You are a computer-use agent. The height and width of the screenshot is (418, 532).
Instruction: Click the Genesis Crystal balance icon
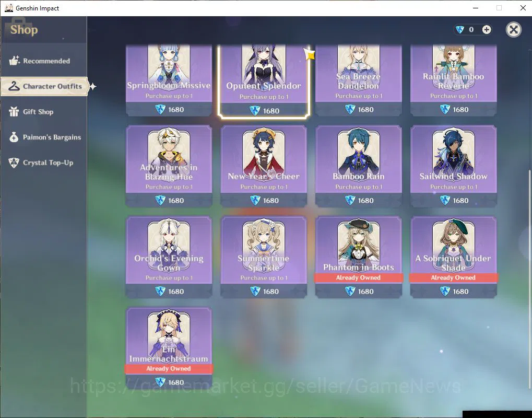point(460,30)
